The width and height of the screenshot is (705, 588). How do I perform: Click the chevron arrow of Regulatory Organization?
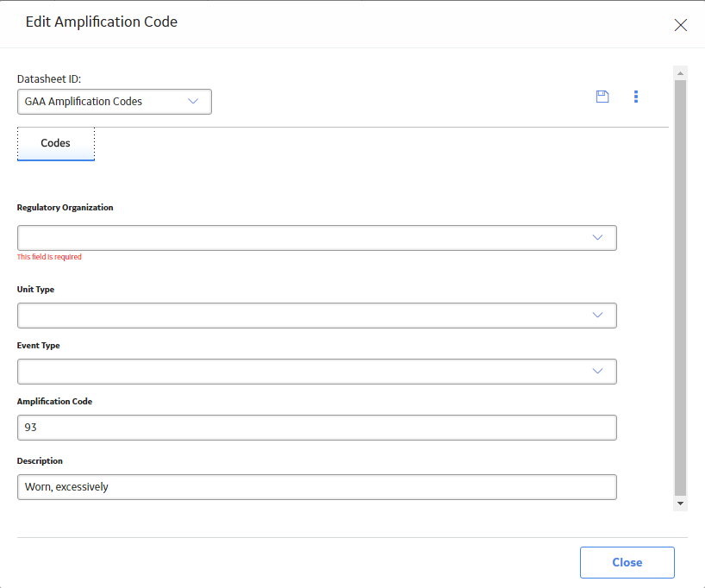597,238
